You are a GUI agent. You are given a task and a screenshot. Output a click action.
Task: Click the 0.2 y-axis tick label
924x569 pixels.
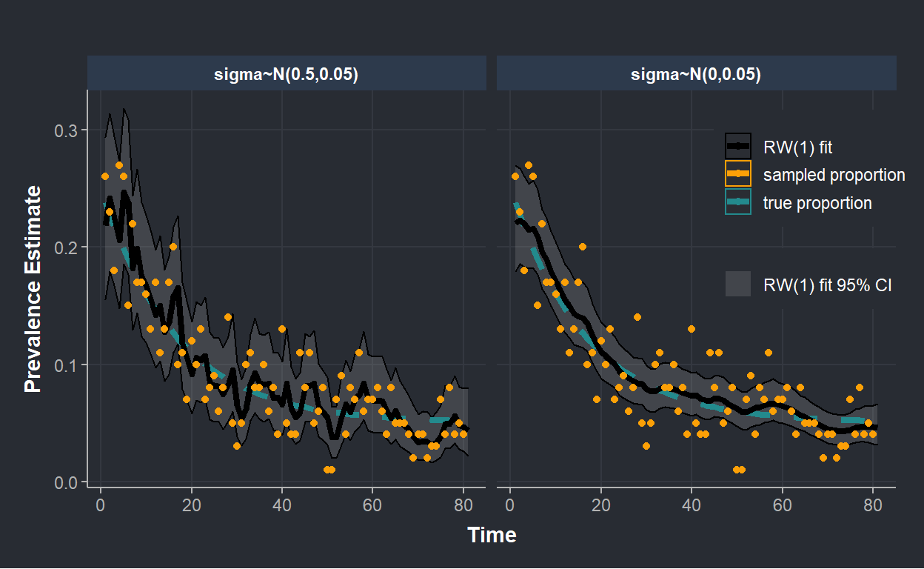(x=65, y=247)
